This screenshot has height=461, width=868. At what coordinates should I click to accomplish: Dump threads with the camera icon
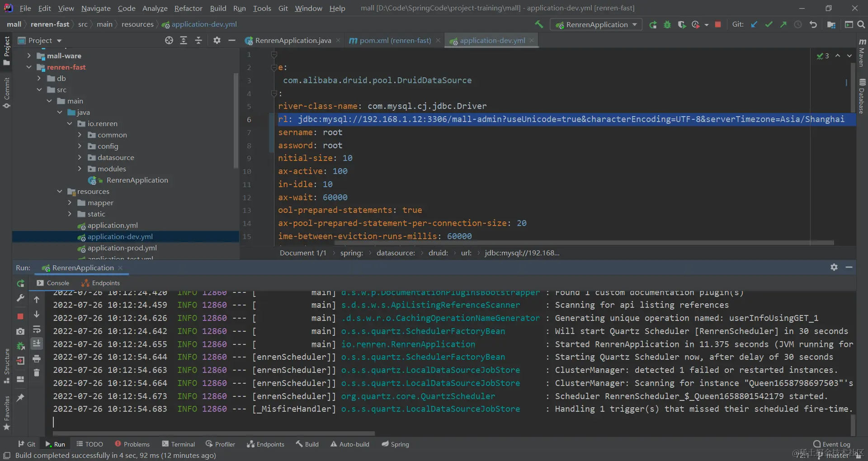(20, 331)
